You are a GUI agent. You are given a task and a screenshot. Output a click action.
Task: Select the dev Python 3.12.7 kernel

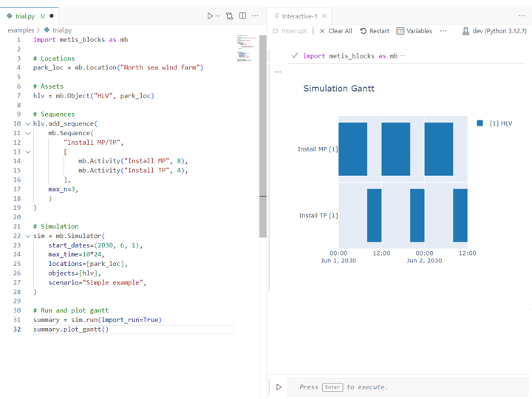pyautogui.click(x=494, y=31)
